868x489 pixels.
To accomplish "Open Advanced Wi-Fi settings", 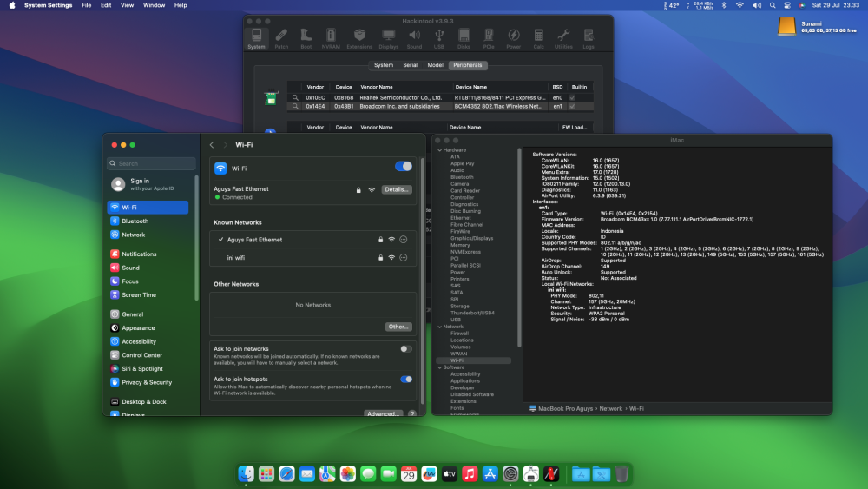I will [383, 413].
